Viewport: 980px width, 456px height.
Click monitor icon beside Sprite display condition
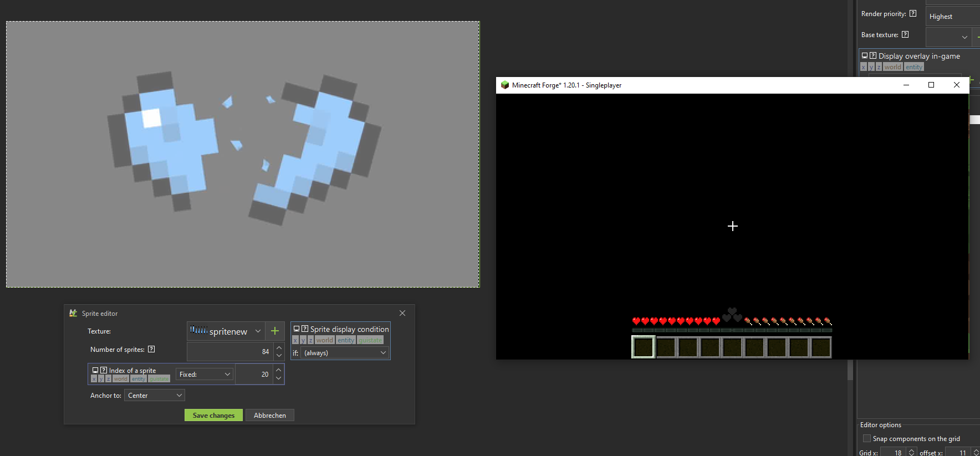[297, 329]
